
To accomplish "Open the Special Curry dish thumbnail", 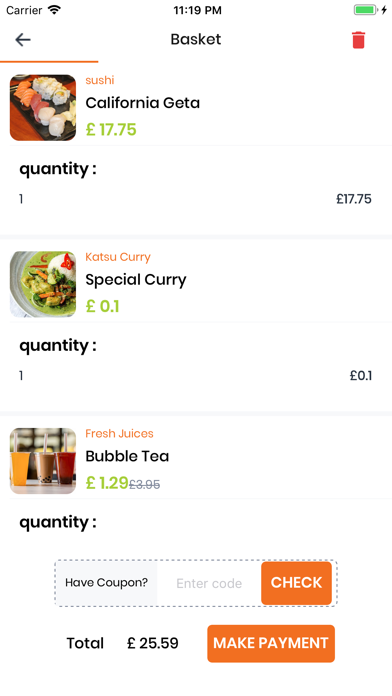I will (43, 285).
